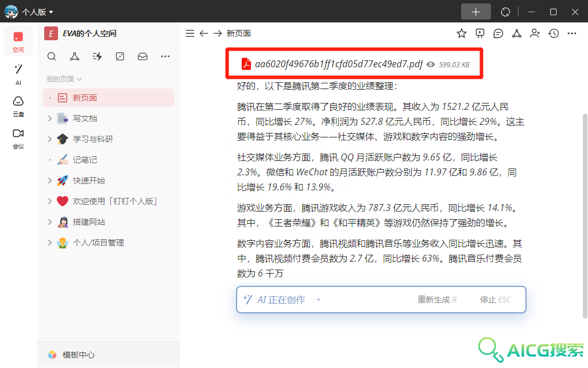The width and height of the screenshot is (588, 368).
Task: Open the 搭建网站 page
Action: pyautogui.click(x=88, y=223)
